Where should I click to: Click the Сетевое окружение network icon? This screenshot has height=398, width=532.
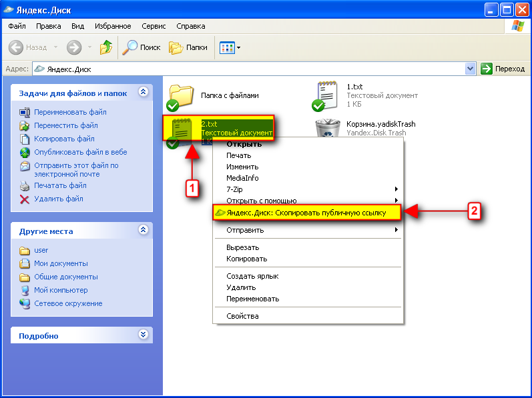(x=25, y=304)
